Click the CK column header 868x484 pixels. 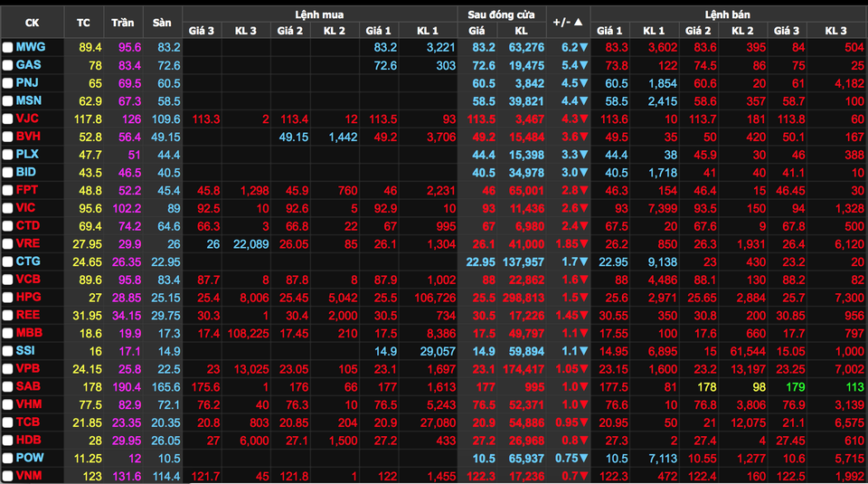tap(33, 22)
